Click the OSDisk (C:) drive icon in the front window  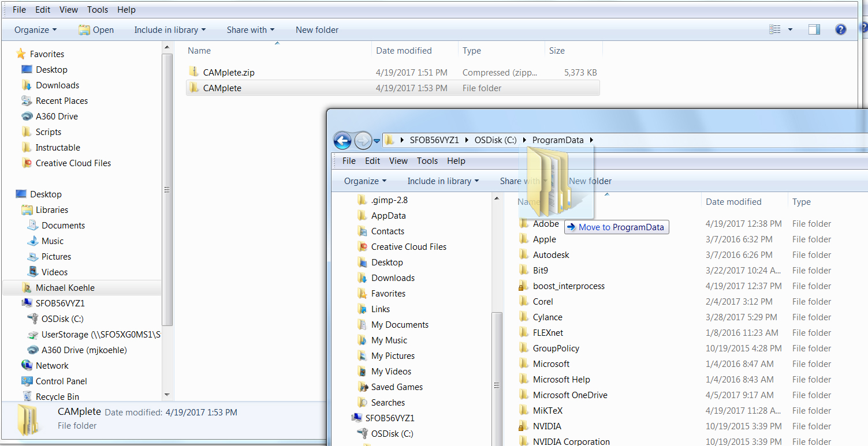362,433
